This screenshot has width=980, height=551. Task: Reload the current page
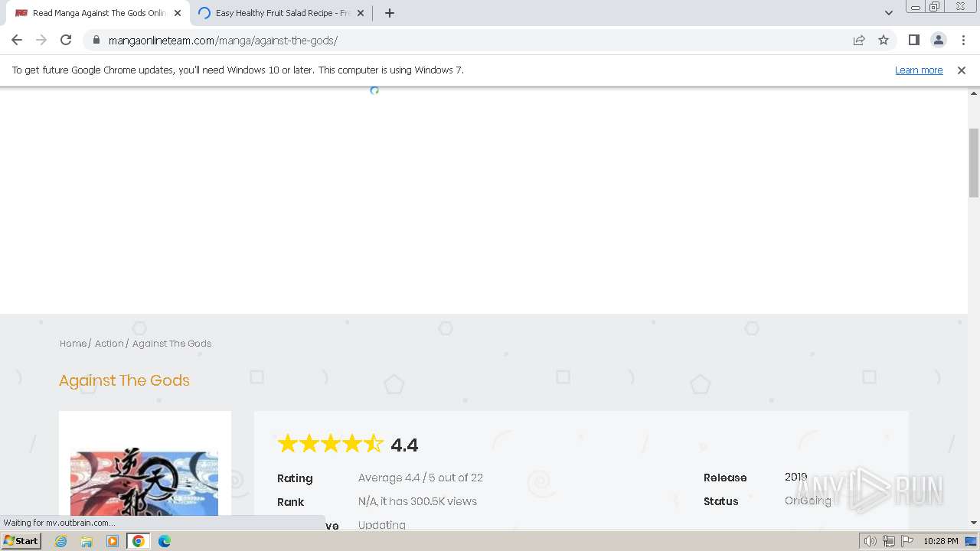(x=66, y=40)
